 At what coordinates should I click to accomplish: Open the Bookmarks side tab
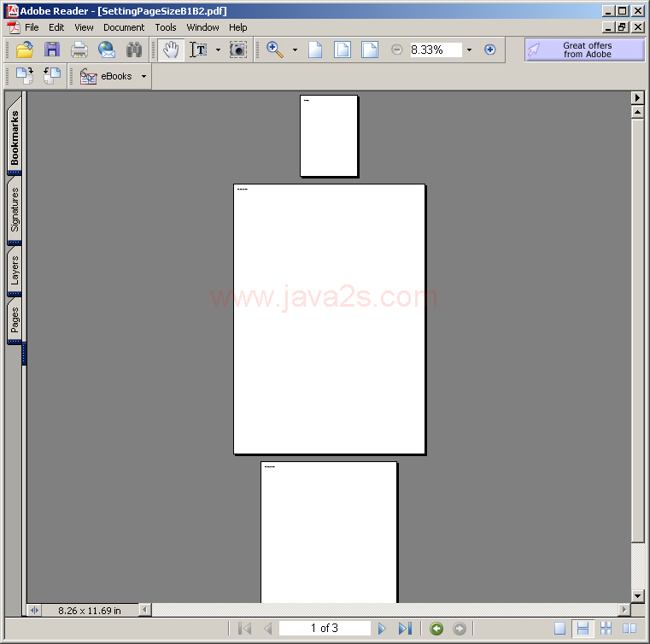tap(15, 137)
